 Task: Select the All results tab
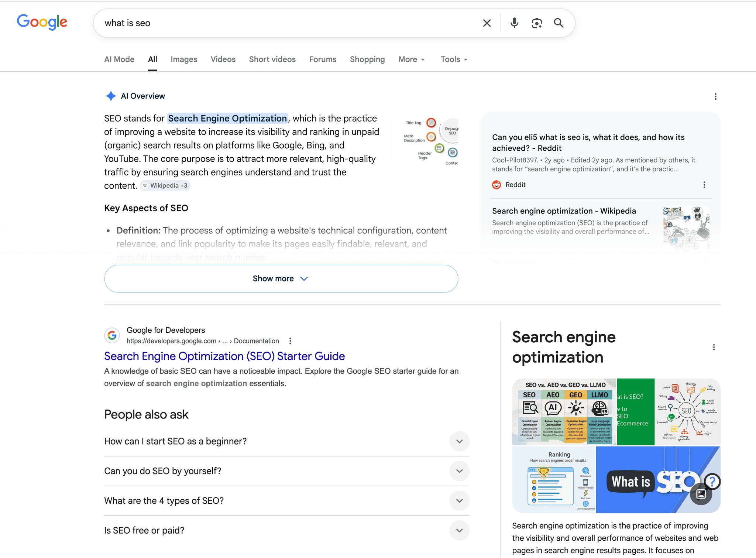click(152, 59)
